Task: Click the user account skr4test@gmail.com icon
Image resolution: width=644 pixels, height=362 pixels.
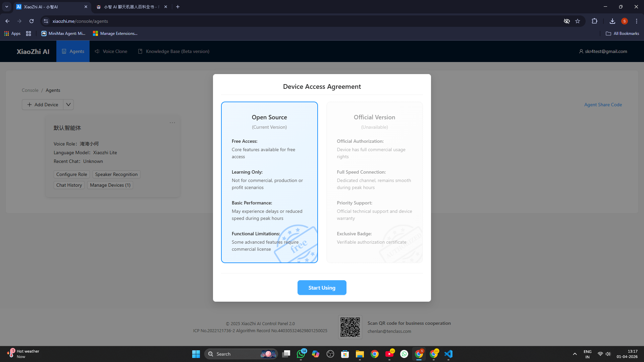Action: click(x=582, y=51)
